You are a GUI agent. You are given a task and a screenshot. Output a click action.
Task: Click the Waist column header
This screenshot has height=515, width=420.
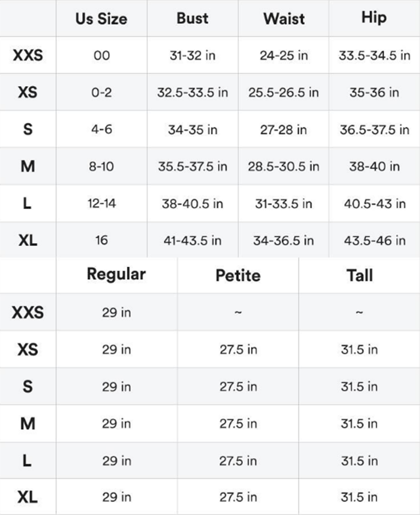coord(284,19)
